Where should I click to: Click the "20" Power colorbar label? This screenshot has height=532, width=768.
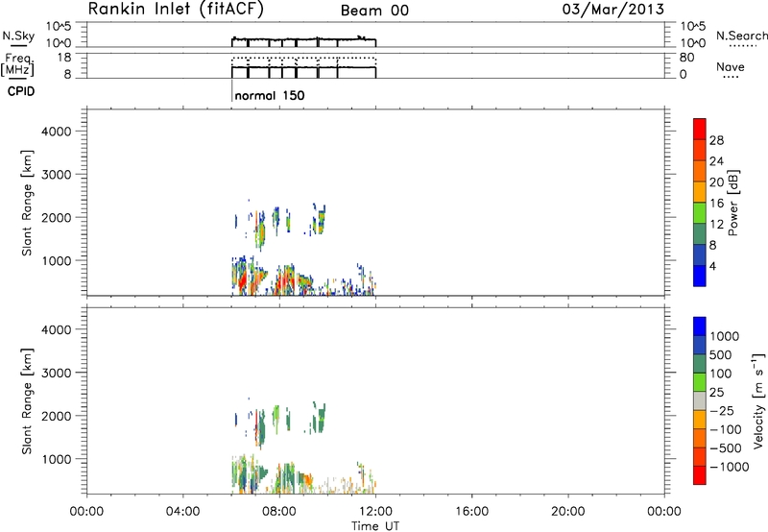716,182
